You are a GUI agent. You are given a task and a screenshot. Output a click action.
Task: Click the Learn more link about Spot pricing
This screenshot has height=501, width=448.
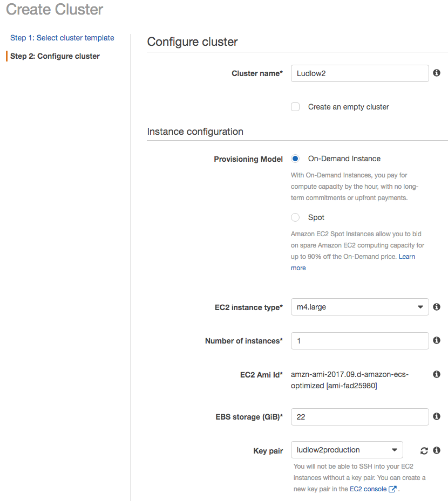(407, 256)
